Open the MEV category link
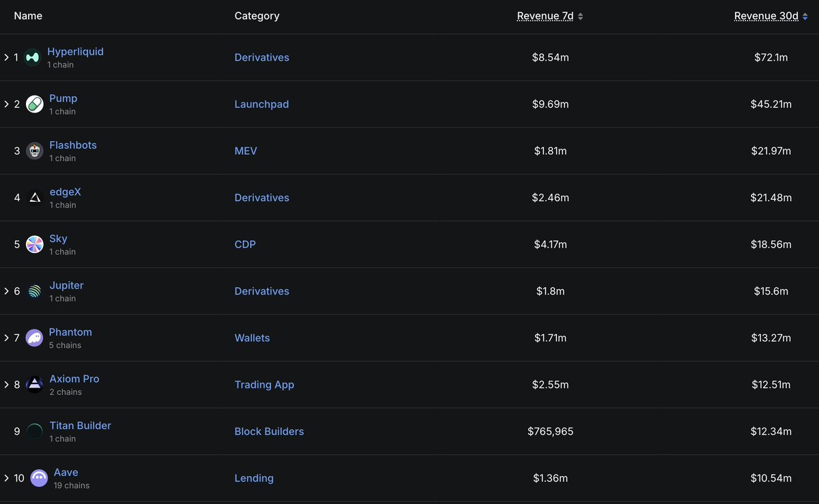The width and height of the screenshot is (819, 504). point(246,151)
